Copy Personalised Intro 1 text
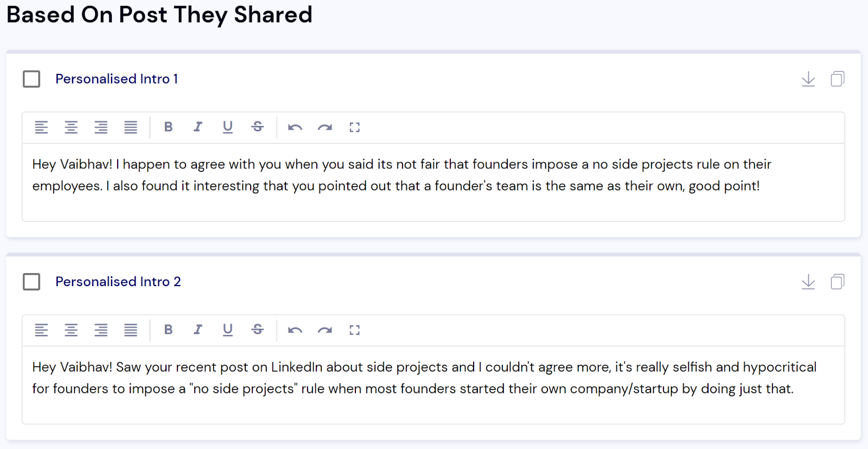868x449 pixels. point(837,79)
